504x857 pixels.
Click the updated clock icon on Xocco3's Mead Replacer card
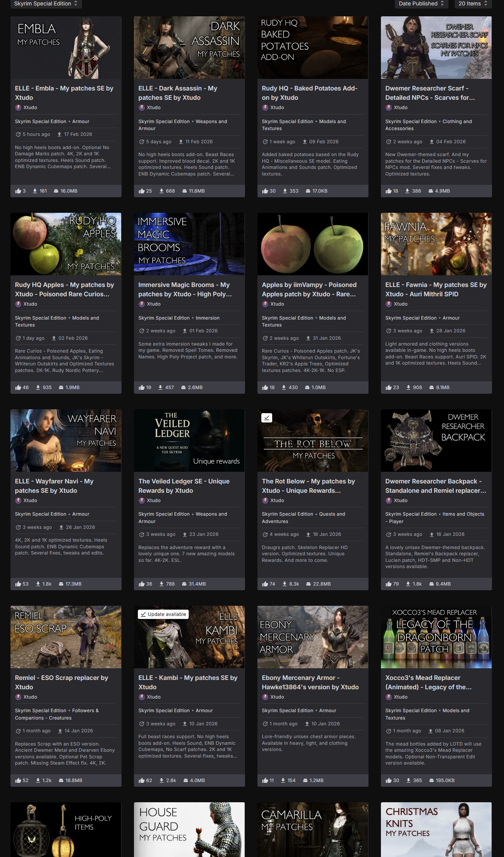click(388, 731)
